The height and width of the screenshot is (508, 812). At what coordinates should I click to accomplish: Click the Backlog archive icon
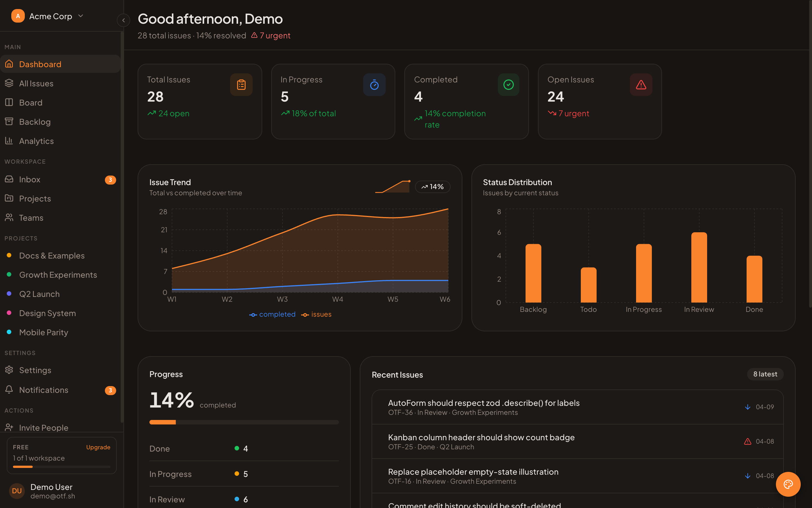(9, 121)
